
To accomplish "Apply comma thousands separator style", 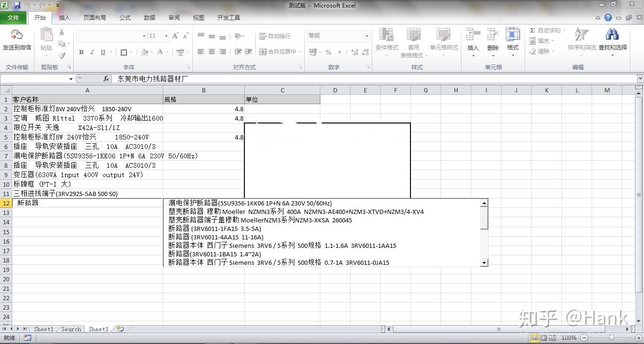I will (x=340, y=52).
